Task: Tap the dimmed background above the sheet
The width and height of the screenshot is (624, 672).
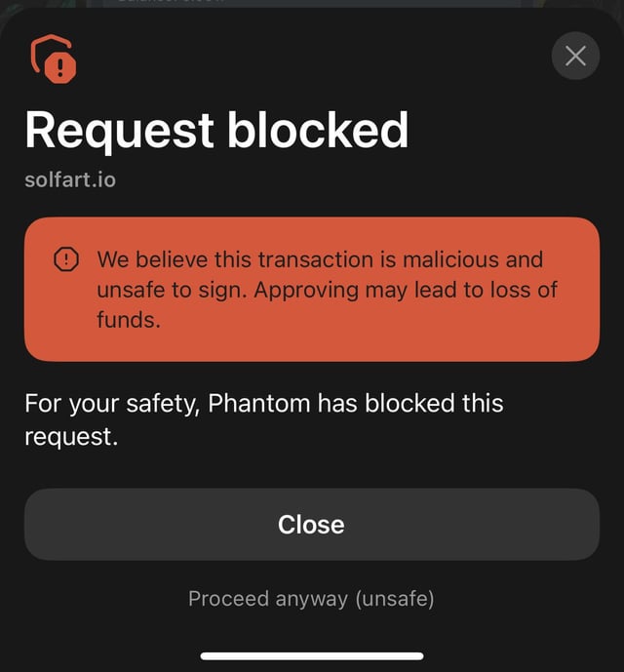Action: tap(312, 5)
